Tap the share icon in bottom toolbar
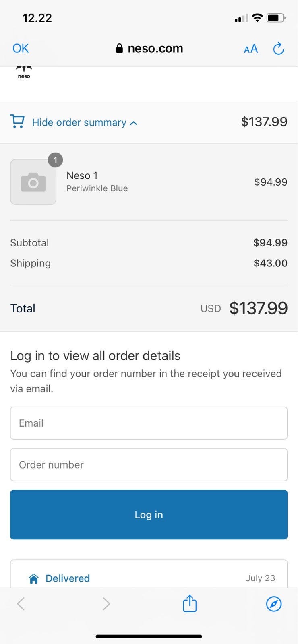Image resolution: width=298 pixels, height=644 pixels. (190, 603)
